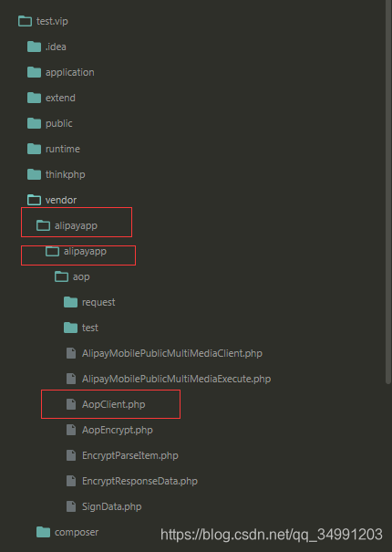Open the runtime folder label
The height and width of the screenshot is (552, 392).
[x=63, y=149]
